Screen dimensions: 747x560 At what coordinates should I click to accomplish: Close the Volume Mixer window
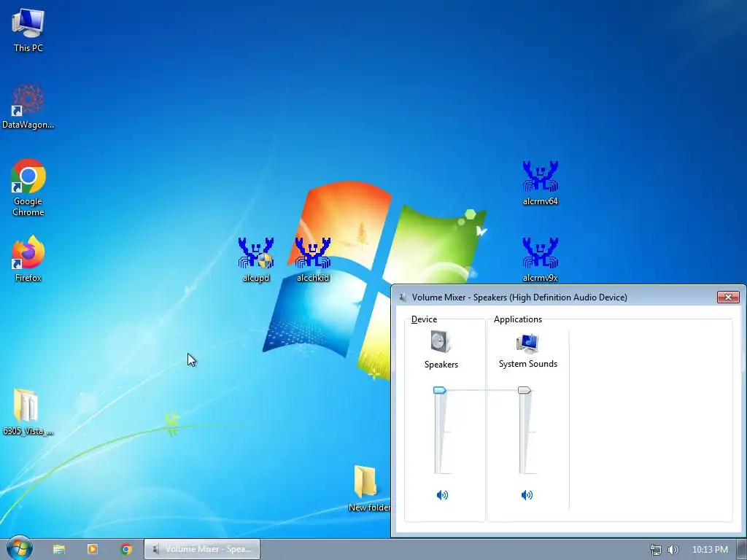click(x=728, y=297)
